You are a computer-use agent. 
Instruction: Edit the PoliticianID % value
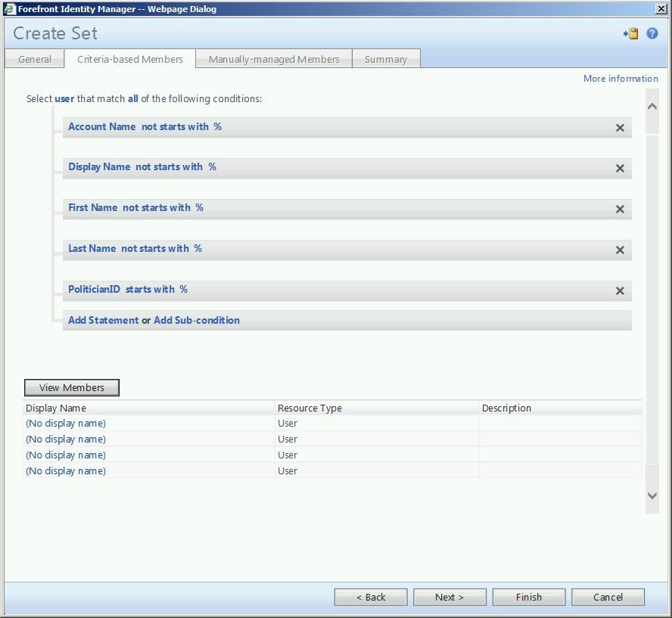click(183, 290)
